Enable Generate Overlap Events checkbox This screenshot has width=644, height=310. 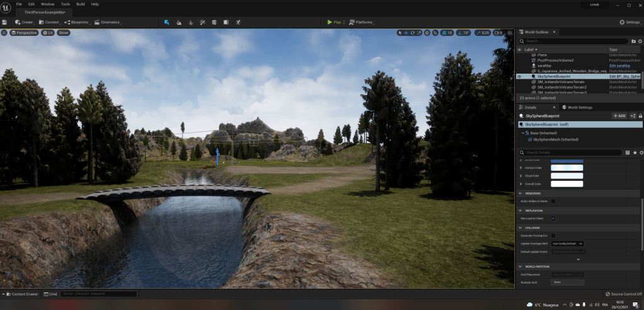coord(553,235)
